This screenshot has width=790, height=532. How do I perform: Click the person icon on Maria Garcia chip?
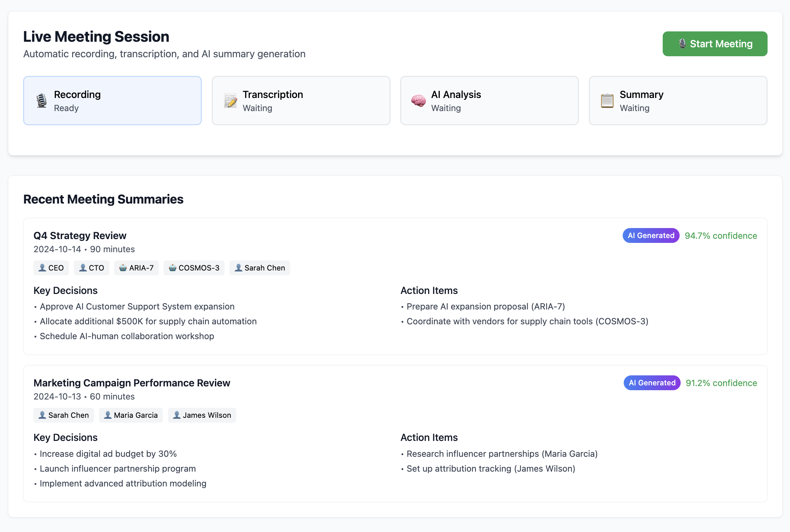(x=108, y=415)
